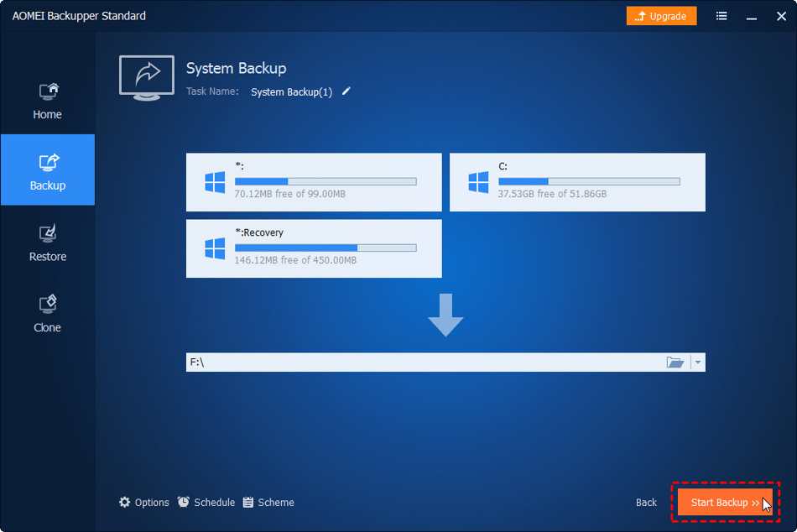The width and height of the screenshot is (797, 532).
Task: Open the application menu via hamburger icon
Action: [721, 15]
